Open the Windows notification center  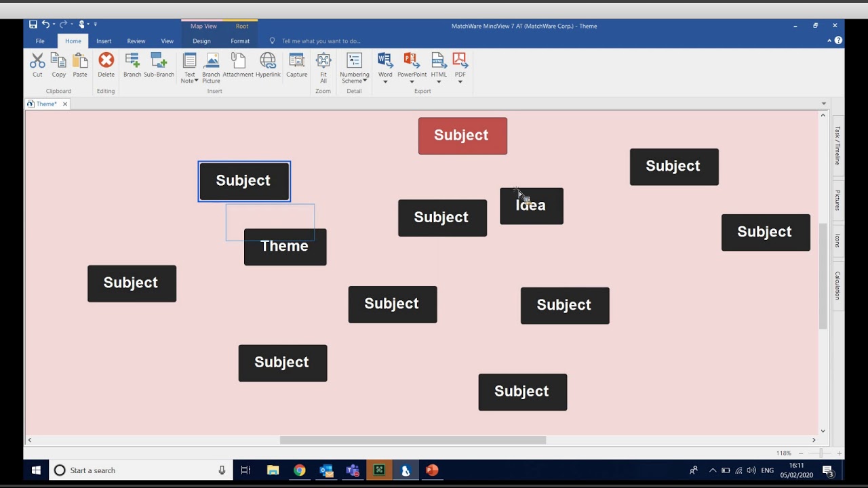pos(828,470)
